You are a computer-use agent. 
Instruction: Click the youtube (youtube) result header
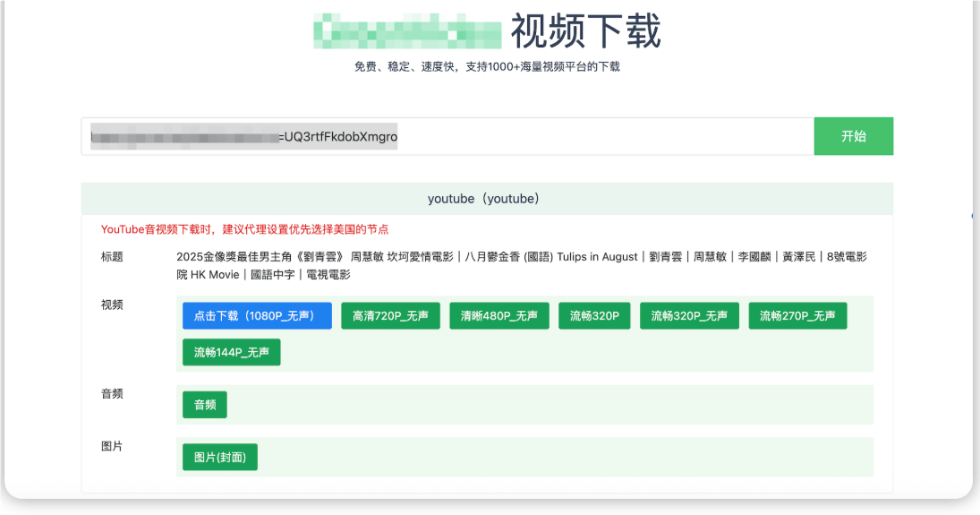tap(487, 198)
